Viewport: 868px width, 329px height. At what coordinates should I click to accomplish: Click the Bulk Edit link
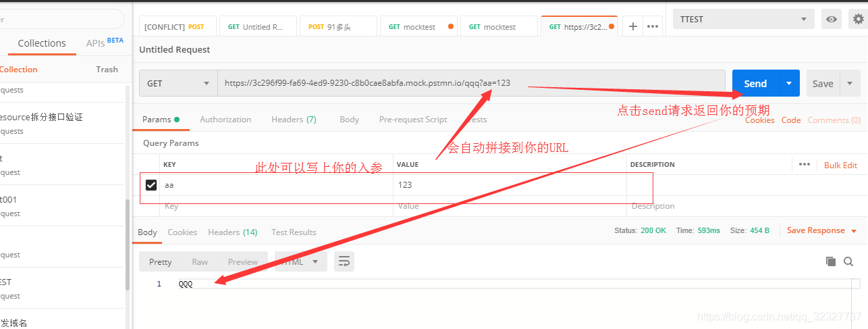[x=840, y=165]
